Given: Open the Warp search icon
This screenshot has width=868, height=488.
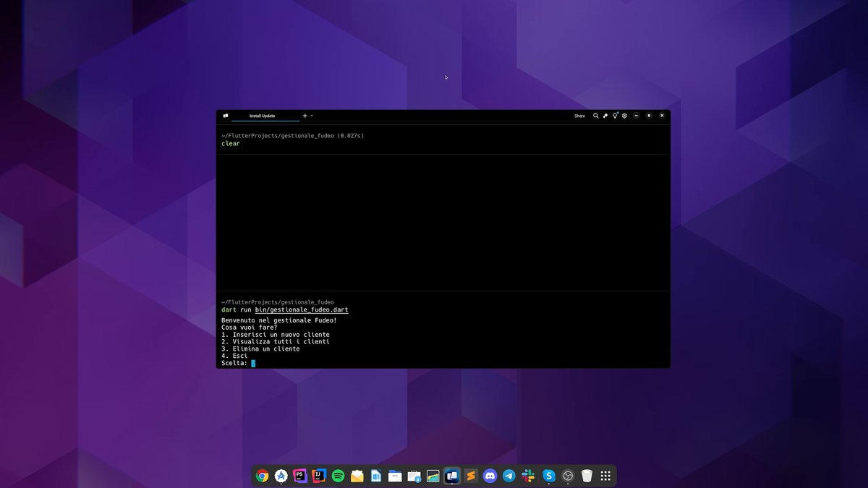Looking at the screenshot, I should pyautogui.click(x=596, y=116).
